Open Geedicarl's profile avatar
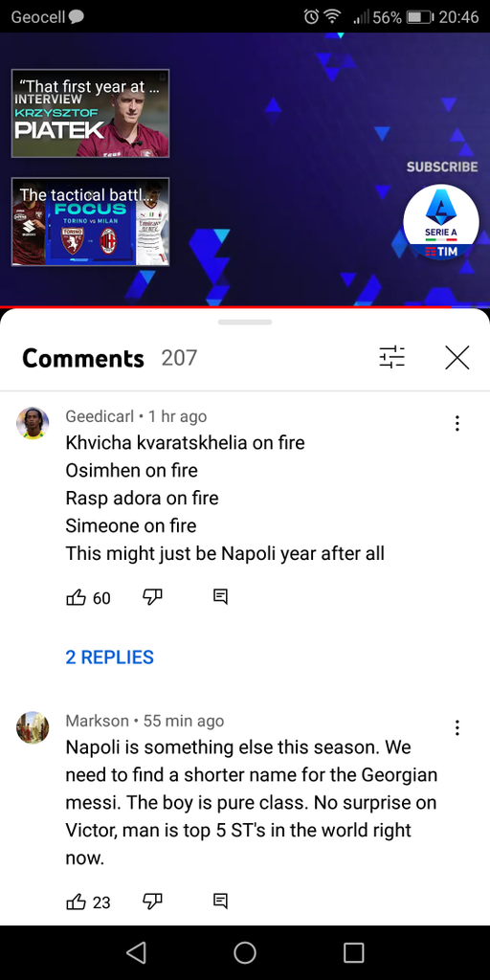490x980 pixels. click(33, 423)
